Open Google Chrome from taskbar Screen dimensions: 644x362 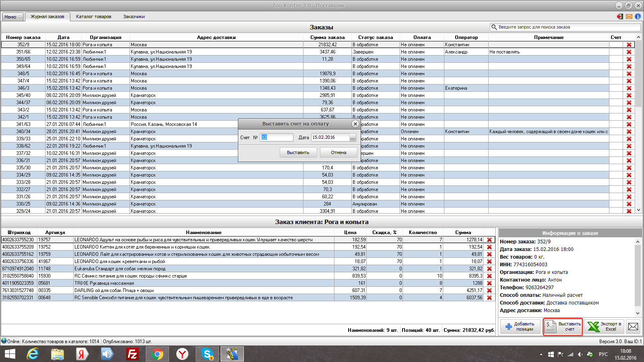(157, 354)
